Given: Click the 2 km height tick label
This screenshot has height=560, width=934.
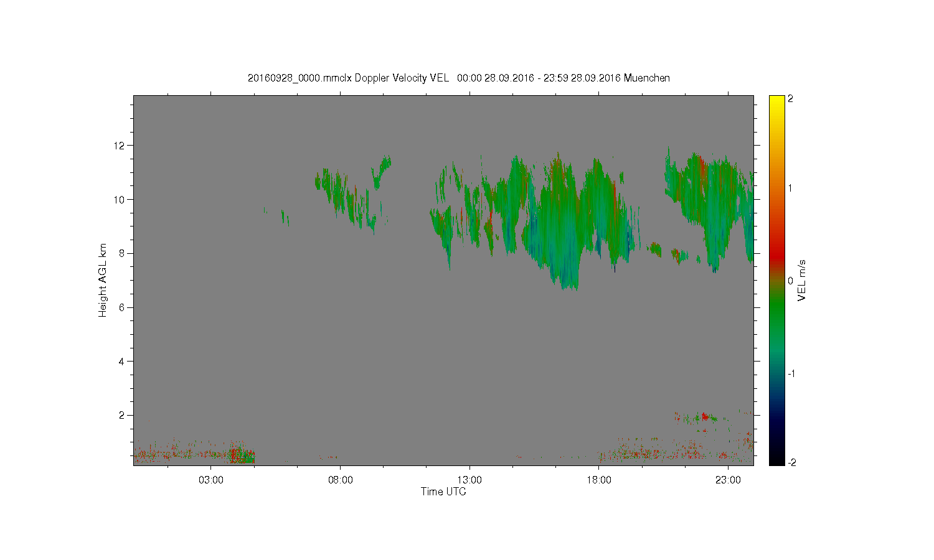Looking at the screenshot, I should tap(122, 415).
